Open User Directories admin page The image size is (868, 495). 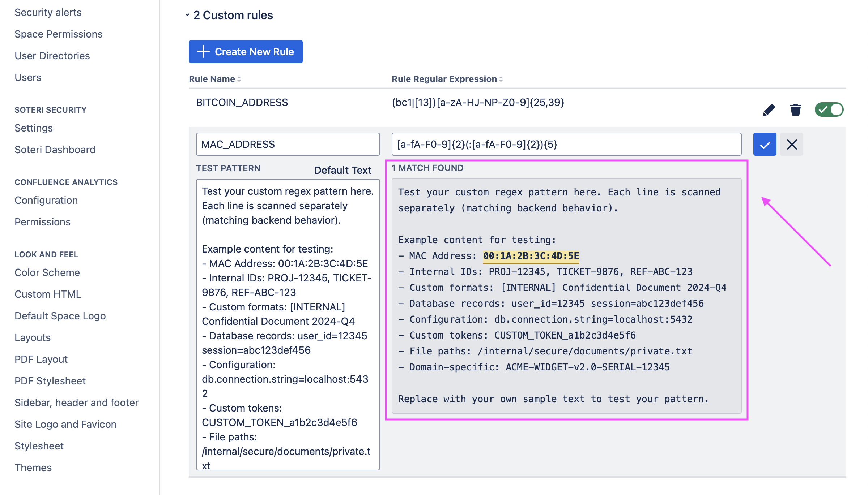pos(52,56)
